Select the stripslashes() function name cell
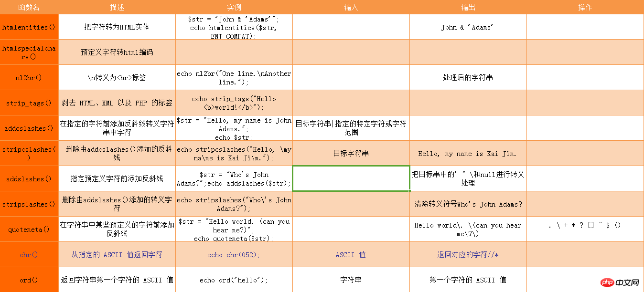Screen dimensions: 644x292 pyautogui.click(x=29, y=204)
